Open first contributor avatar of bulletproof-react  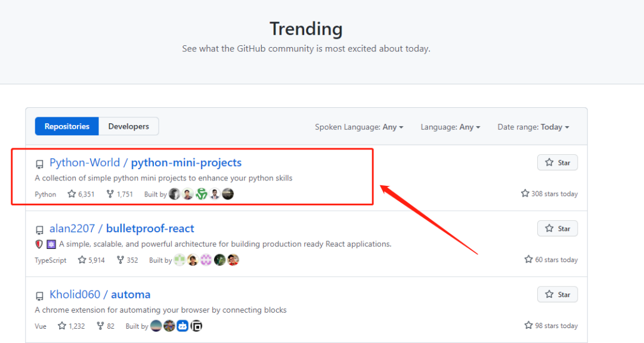(179, 260)
